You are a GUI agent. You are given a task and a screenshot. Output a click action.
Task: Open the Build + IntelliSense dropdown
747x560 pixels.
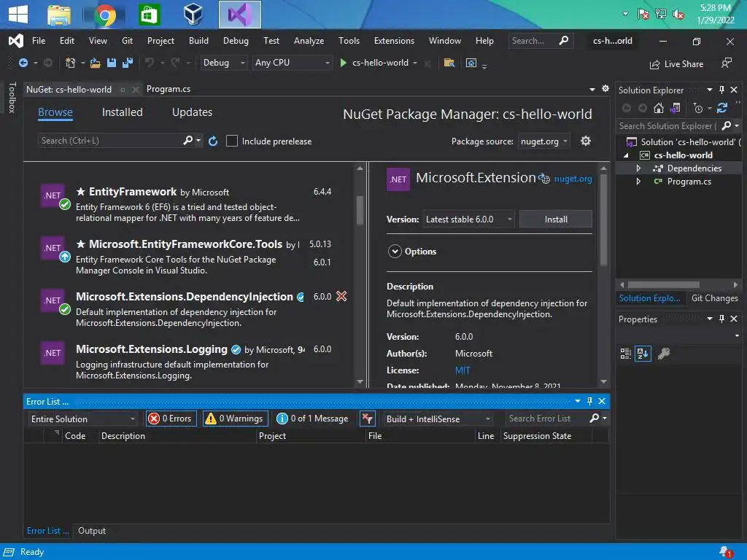438,419
